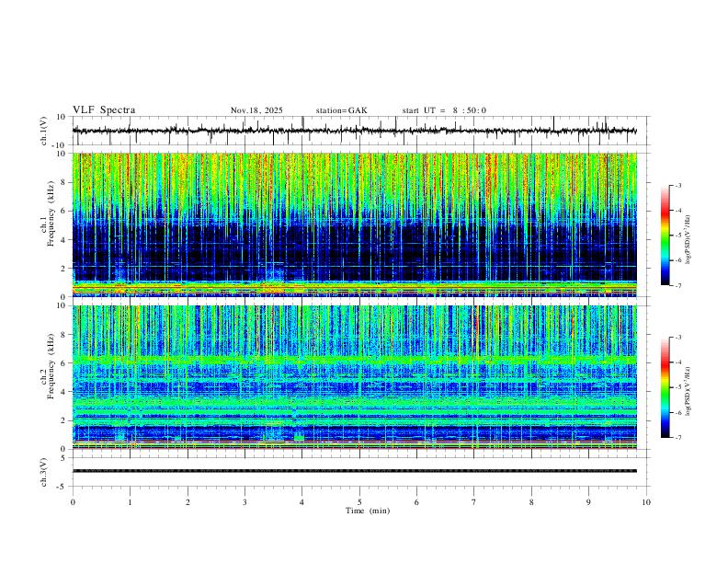728x563 pixels.
Task: Click the time axis tick label "3"
Action: pyautogui.click(x=245, y=502)
